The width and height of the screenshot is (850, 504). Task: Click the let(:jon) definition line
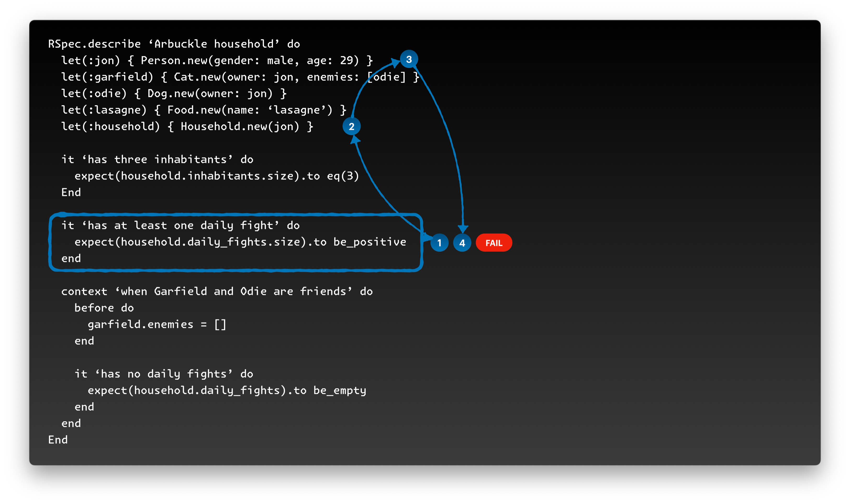pyautogui.click(x=217, y=60)
